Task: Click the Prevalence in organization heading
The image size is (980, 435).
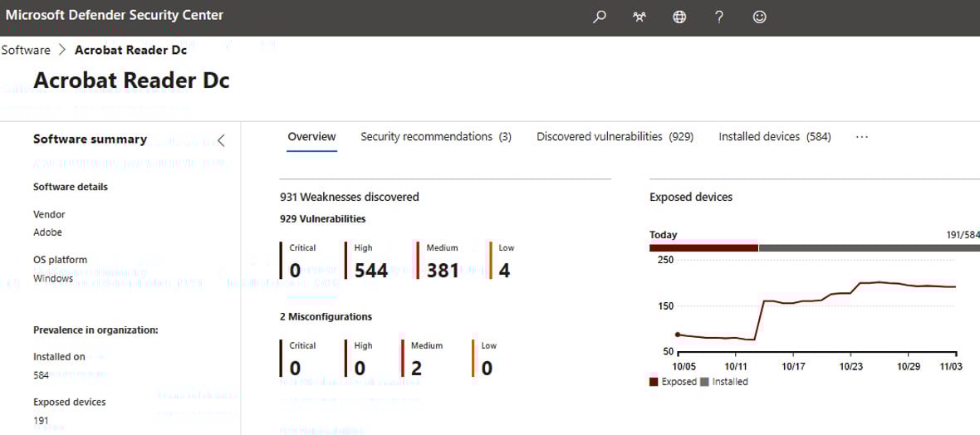Action: pyautogui.click(x=96, y=330)
